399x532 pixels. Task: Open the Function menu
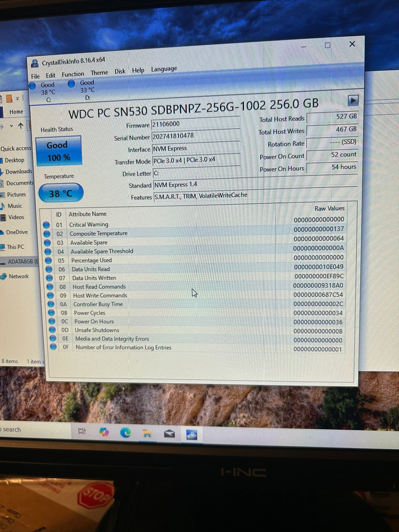point(73,74)
